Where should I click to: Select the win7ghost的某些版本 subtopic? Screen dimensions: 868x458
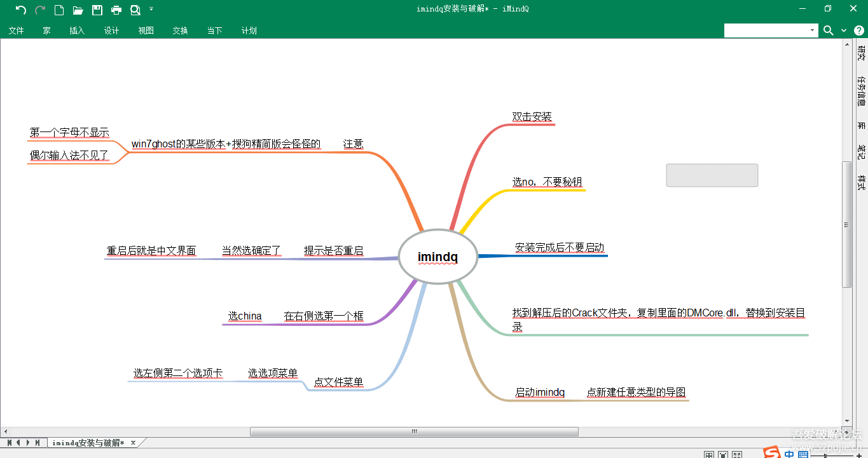tap(226, 144)
